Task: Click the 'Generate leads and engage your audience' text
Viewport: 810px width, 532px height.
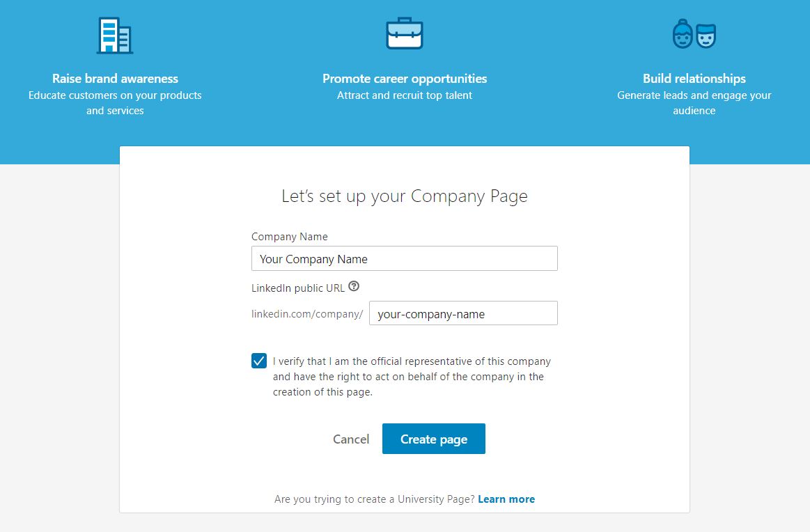Action: click(694, 103)
